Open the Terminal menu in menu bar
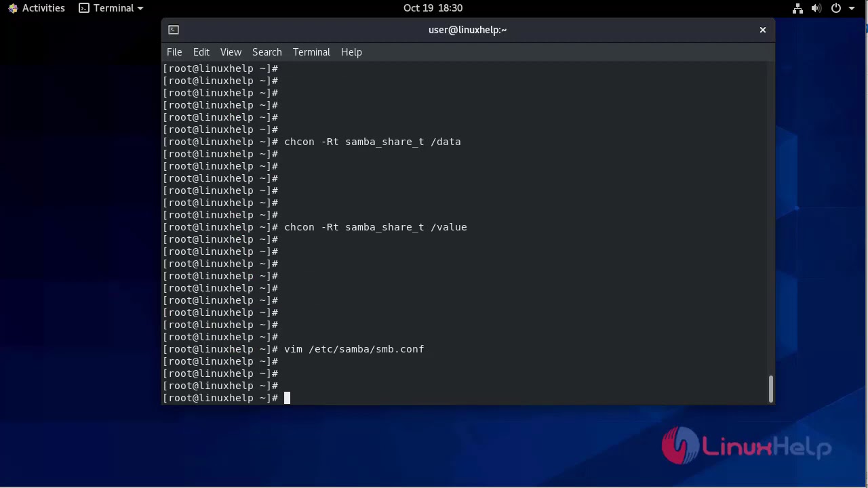The height and width of the screenshot is (488, 868). tap(311, 52)
